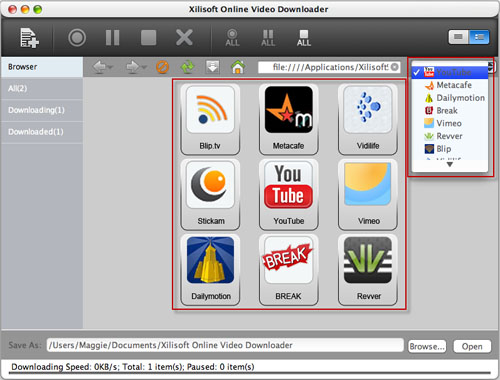Stop the selected download
The width and height of the screenshot is (500, 380).
click(148, 37)
